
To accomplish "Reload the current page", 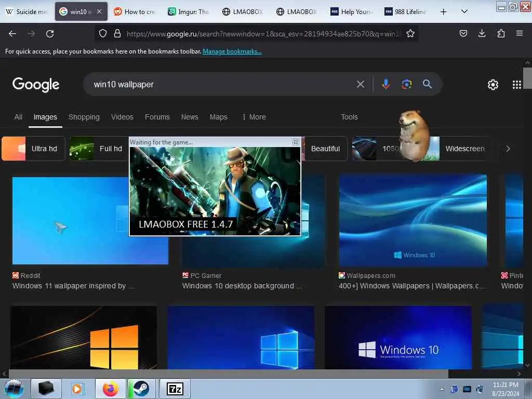I will [x=50, y=34].
